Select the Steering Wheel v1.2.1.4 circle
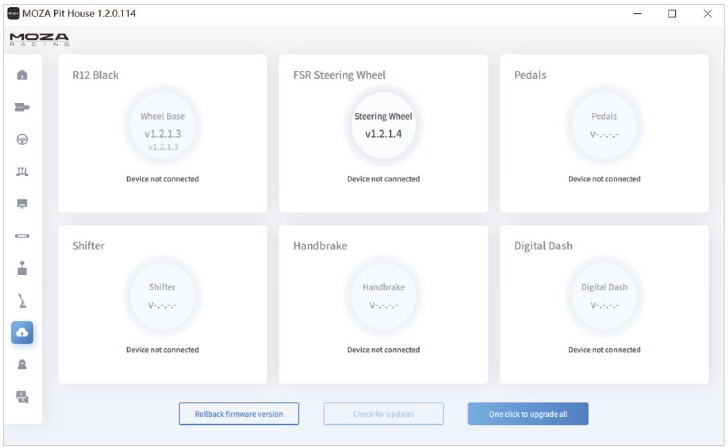 click(x=384, y=125)
